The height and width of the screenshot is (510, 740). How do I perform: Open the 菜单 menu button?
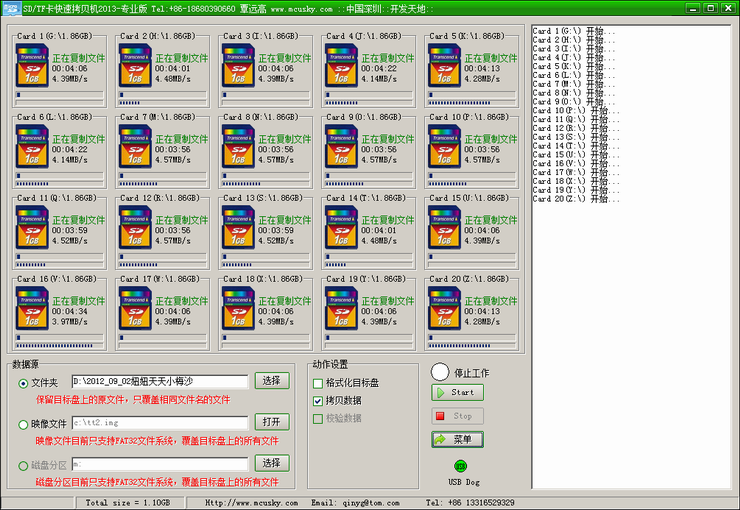[x=457, y=439]
